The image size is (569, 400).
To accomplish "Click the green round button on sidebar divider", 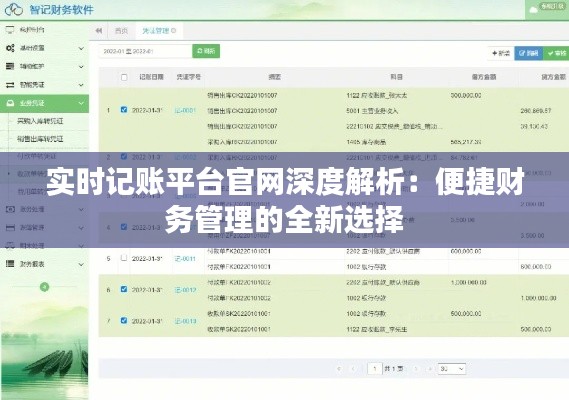I will click(44, 287).
